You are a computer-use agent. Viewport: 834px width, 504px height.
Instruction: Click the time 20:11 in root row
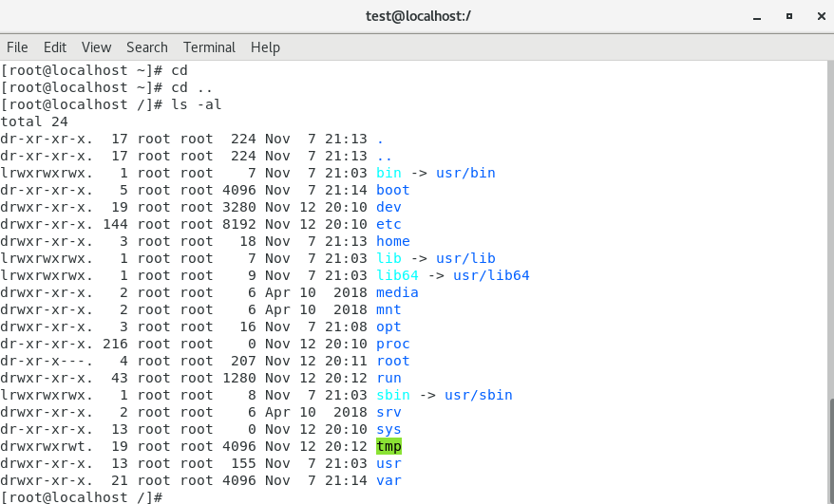347,361
